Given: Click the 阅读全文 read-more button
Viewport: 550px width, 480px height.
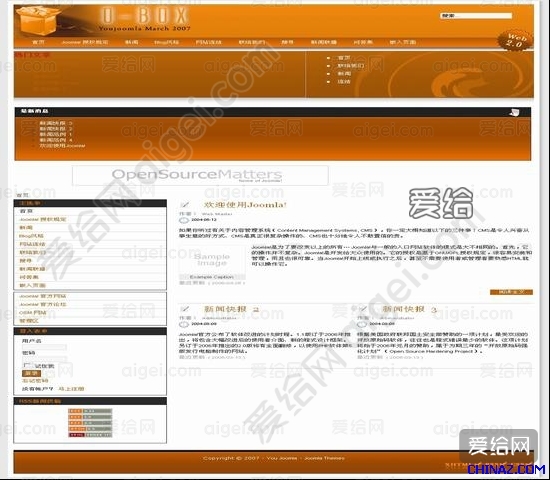Looking at the screenshot, I should pos(511,292).
